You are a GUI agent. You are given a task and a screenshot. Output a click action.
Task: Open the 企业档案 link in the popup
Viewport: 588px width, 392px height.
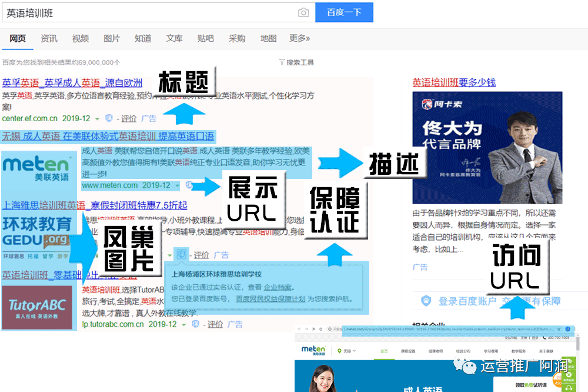(x=278, y=287)
